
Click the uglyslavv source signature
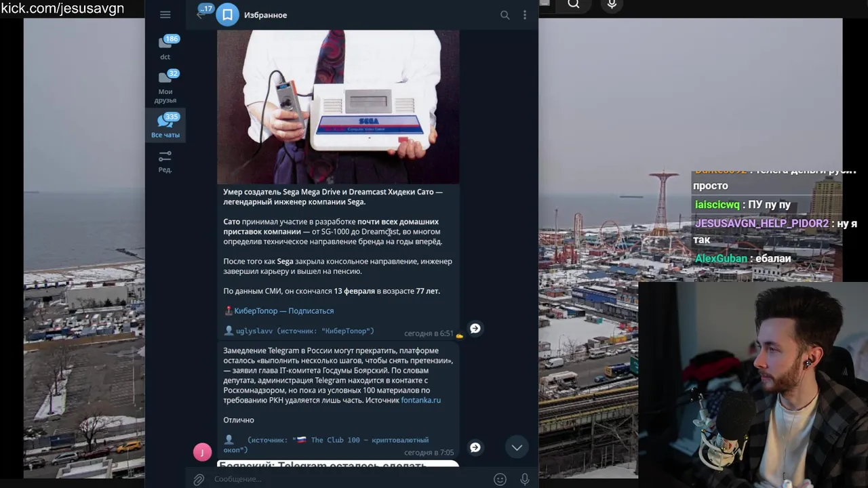pos(299,331)
